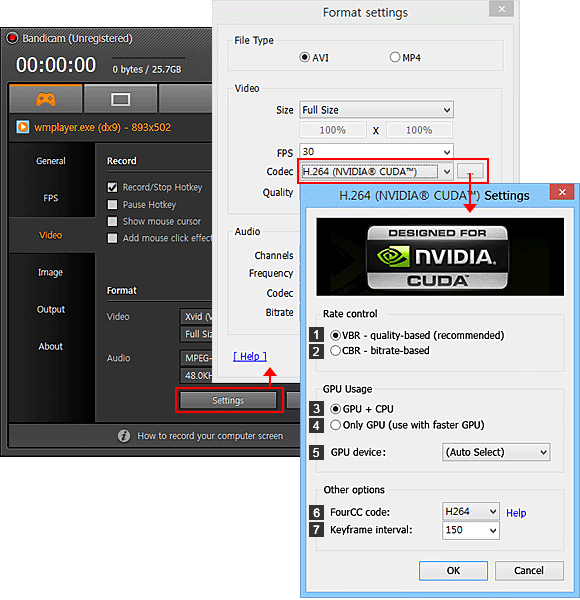Screen dimensions: 580x600
Task: Click the codec settings '...' button
Action: point(470,171)
